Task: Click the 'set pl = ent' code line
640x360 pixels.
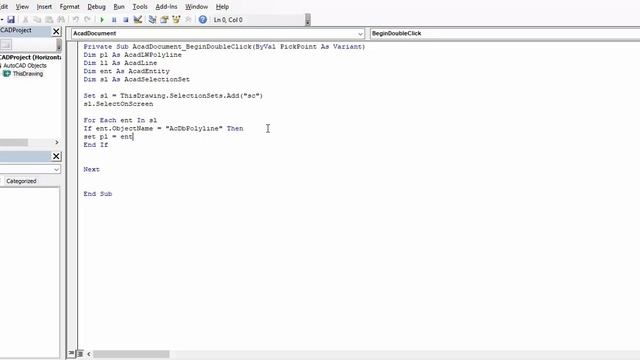Action: pos(108,137)
